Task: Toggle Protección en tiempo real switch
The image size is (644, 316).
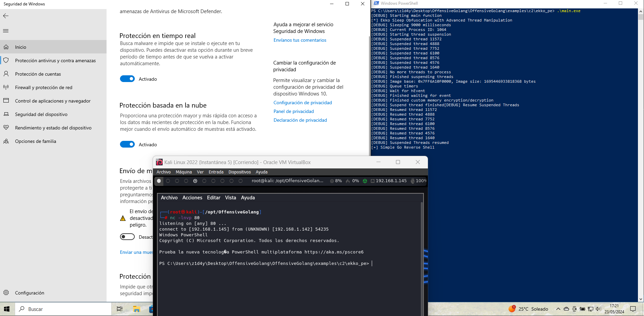Action: coord(127,79)
